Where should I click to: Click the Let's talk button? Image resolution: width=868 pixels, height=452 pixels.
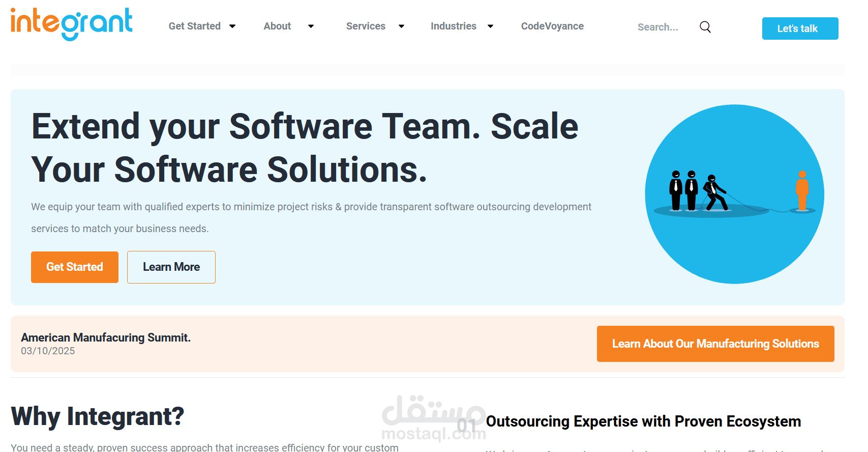800,29
